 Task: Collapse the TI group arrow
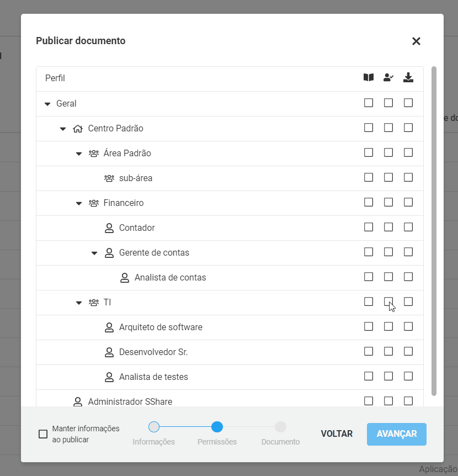pos(79,303)
